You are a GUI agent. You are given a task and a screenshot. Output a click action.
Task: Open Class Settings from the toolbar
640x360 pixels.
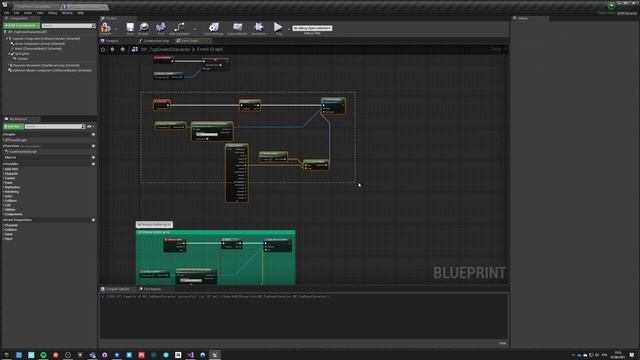click(213, 28)
